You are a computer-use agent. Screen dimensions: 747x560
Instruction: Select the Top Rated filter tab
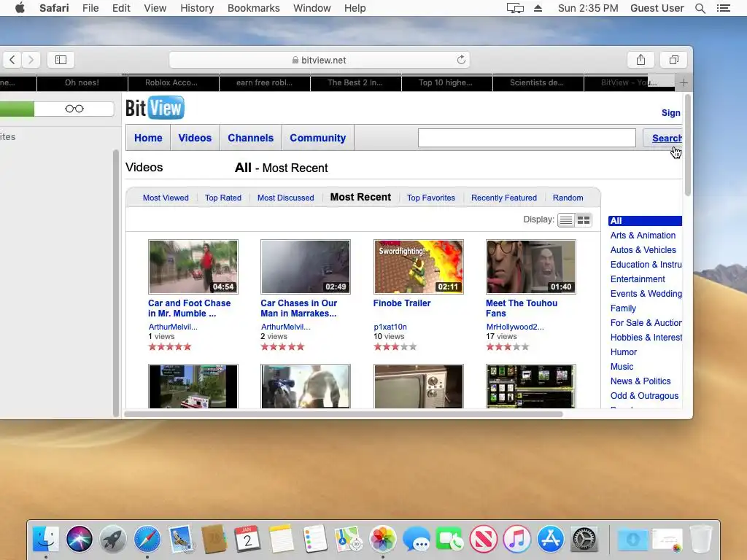point(223,198)
